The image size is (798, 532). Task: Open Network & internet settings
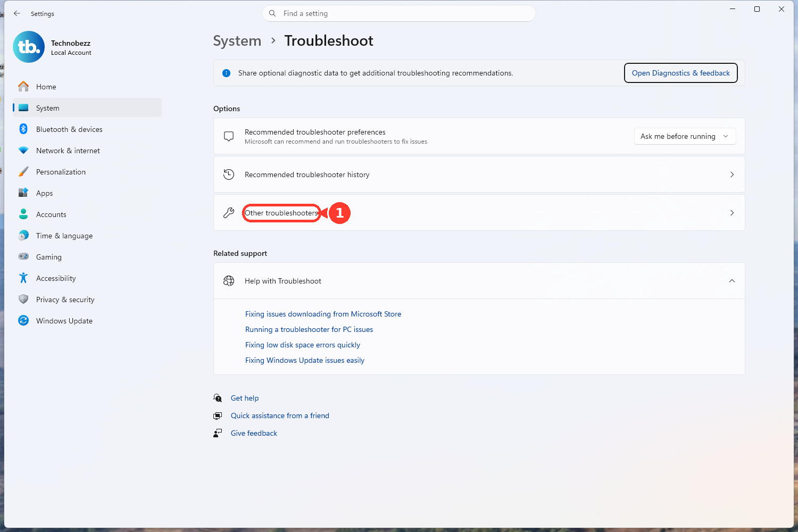pyautogui.click(x=87, y=150)
